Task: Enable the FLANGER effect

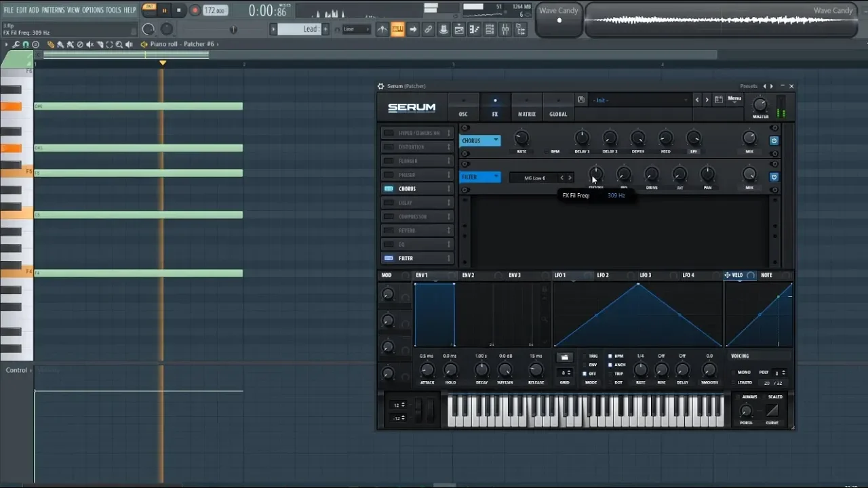Action: click(389, 161)
